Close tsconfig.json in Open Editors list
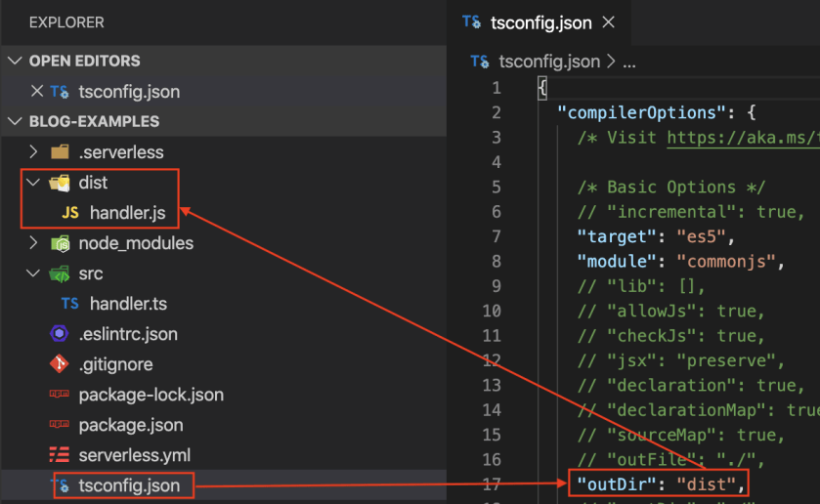 click(x=36, y=91)
